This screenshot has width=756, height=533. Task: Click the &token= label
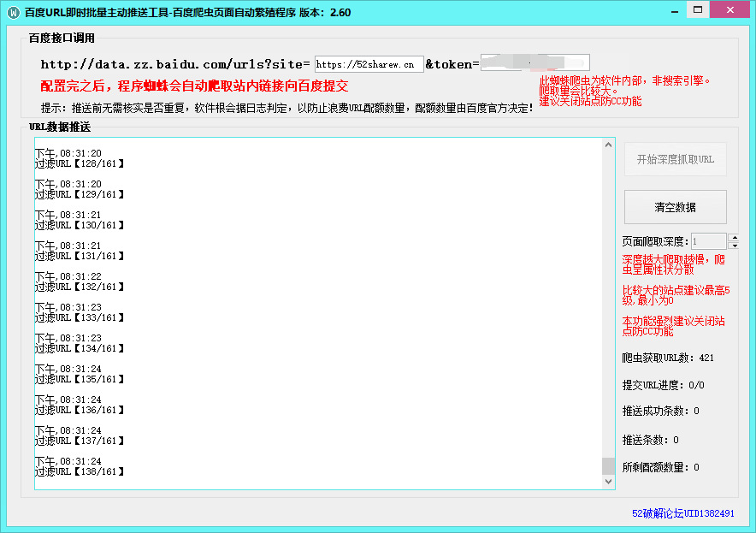452,64
